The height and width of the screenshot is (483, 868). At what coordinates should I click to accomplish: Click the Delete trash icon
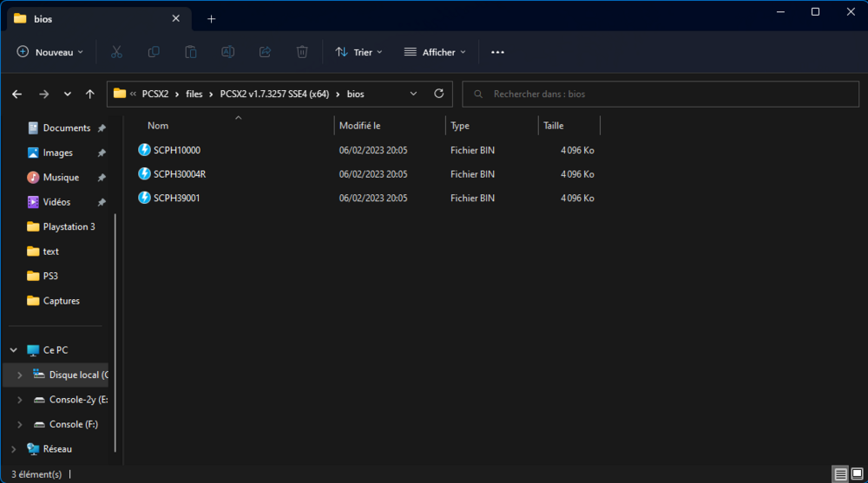click(302, 52)
